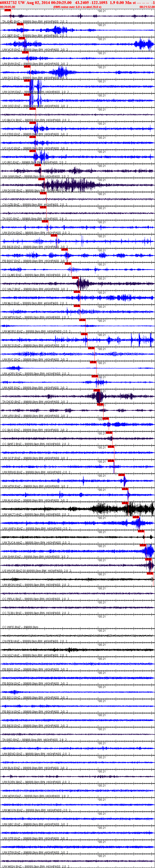Select the CC VALT BHZ station label
The height and width of the screenshot is (868, 155).
[36, 289]
